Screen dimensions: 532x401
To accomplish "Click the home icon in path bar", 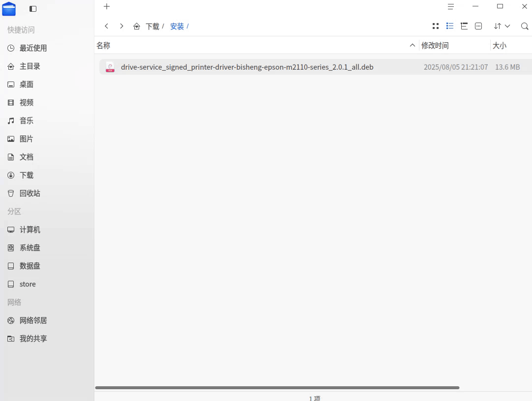I will click(137, 26).
